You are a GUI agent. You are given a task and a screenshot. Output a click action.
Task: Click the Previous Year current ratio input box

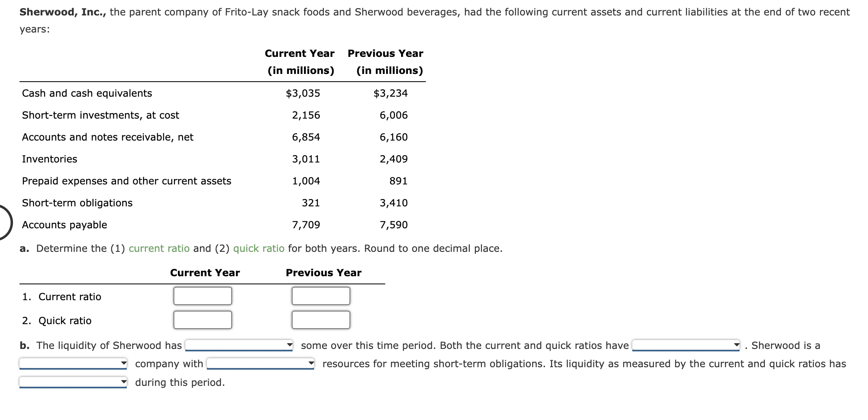pyautogui.click(x=320, y=296)
